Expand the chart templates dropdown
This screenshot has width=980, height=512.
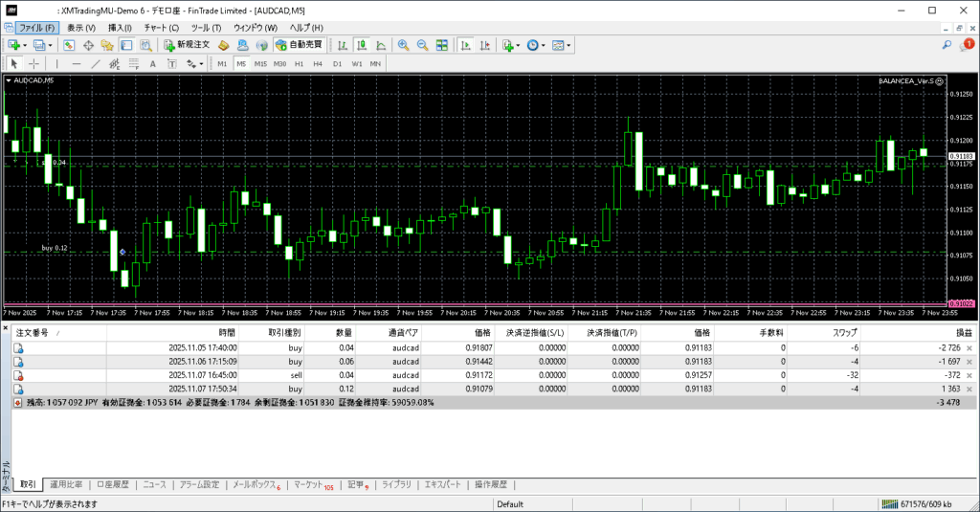click(569, 45)
